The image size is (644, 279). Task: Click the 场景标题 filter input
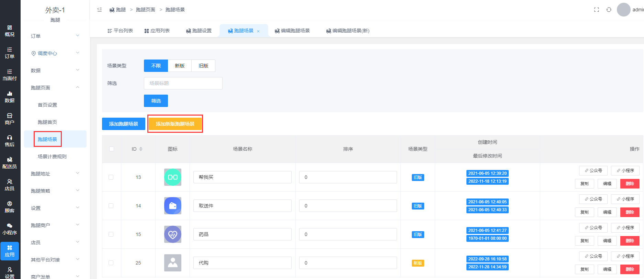coord(183,83)
